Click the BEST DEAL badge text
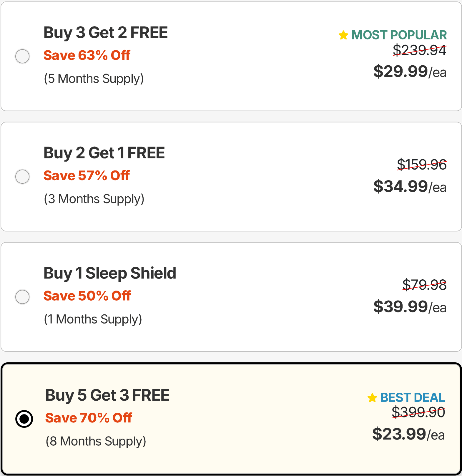Screen dimensions: 462x476 pyautogui.click(x=413, y=398)
